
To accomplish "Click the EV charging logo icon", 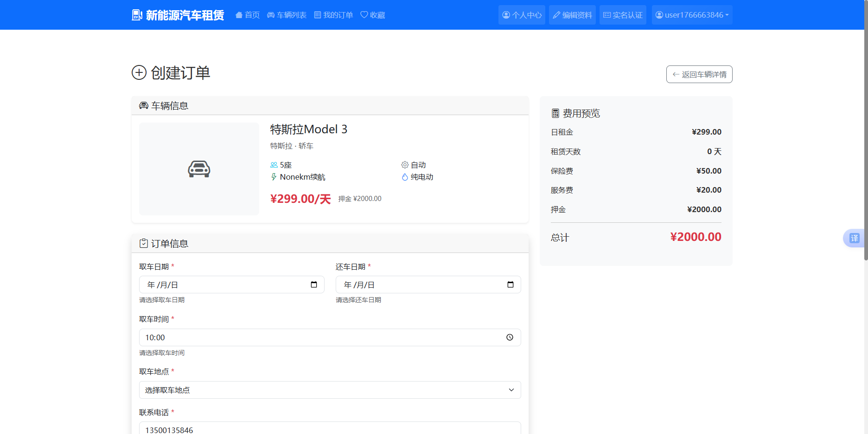I will pyautogui.click(x=137, y=15).
